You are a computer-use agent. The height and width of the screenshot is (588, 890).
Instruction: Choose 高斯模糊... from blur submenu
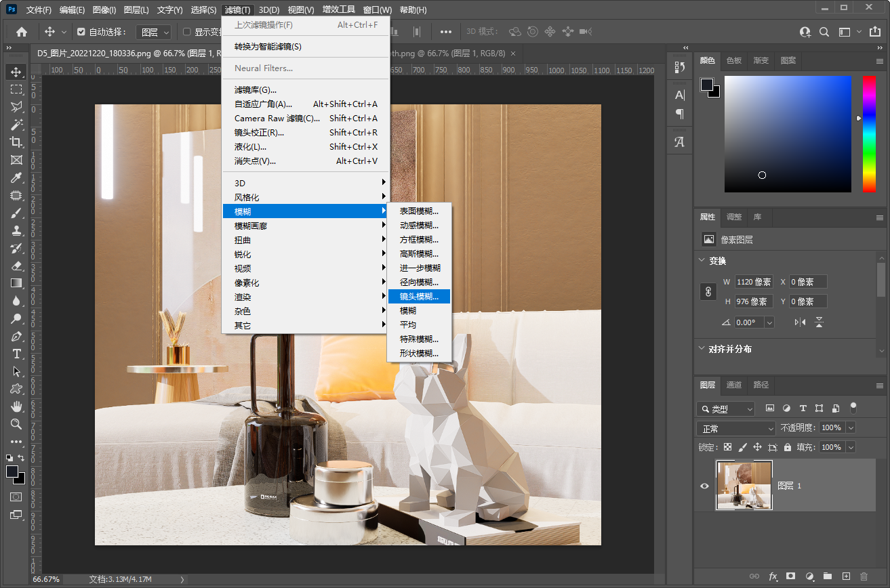coord(419,253)
